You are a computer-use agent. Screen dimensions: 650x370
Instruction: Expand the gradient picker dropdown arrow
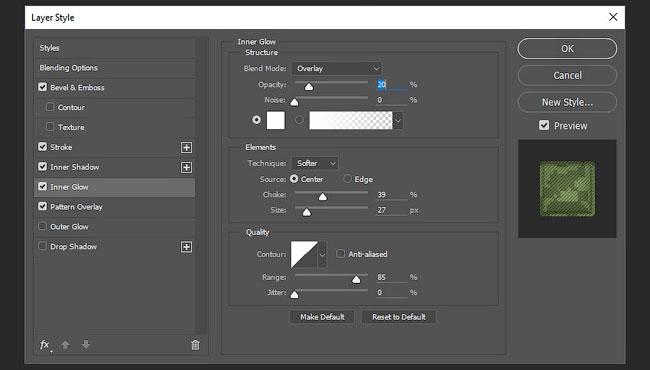coord(398,121)
